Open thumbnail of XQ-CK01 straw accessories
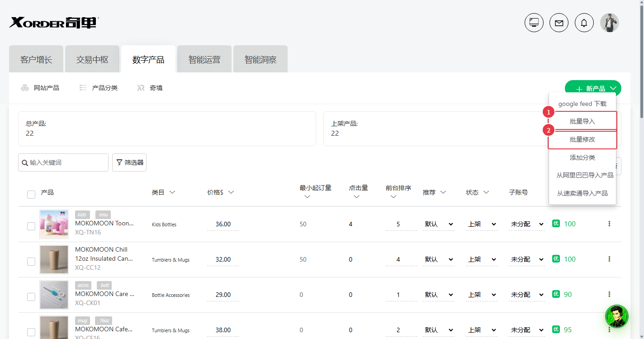This screenshot has width=644, height=339. tap(54, 295)
